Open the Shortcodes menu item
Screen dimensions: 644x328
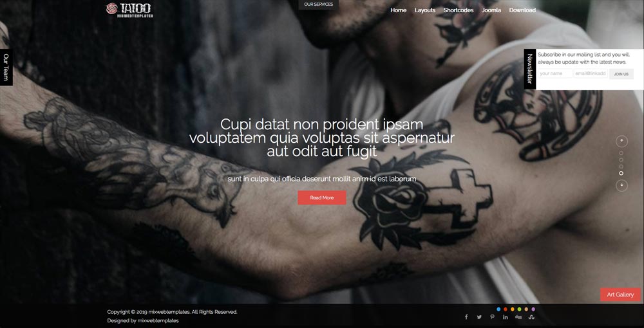click(459, 10)
